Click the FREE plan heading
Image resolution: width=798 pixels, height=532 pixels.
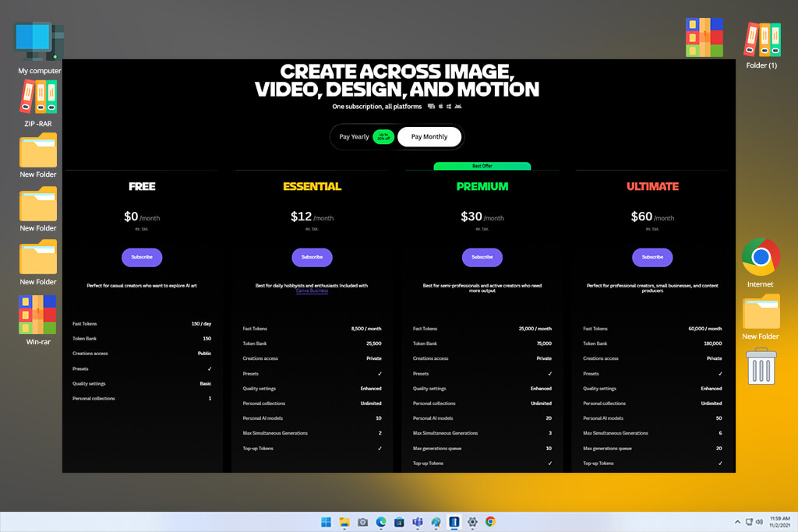pyautogui.click(x=142, y=187)
